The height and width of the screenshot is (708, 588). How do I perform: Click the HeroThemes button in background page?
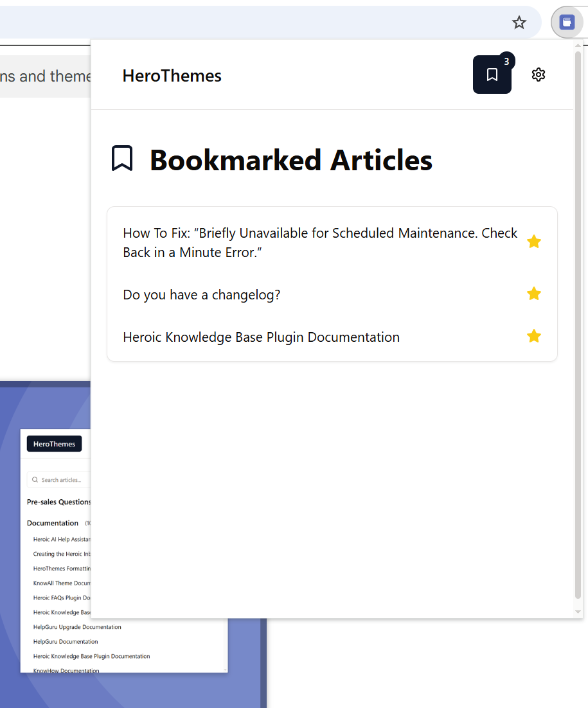[54, 444]
